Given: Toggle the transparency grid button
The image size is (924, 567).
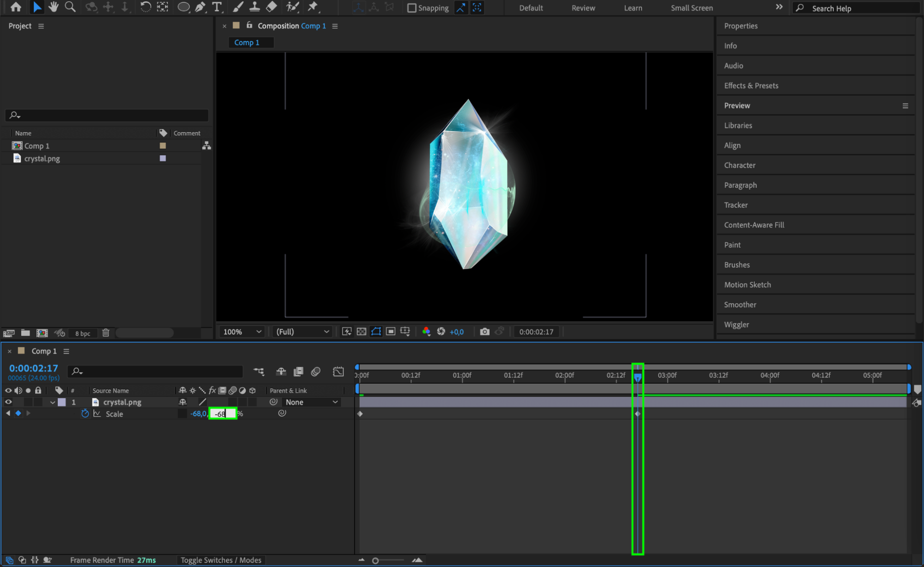Looking at the screenshot, I should 361,332.
